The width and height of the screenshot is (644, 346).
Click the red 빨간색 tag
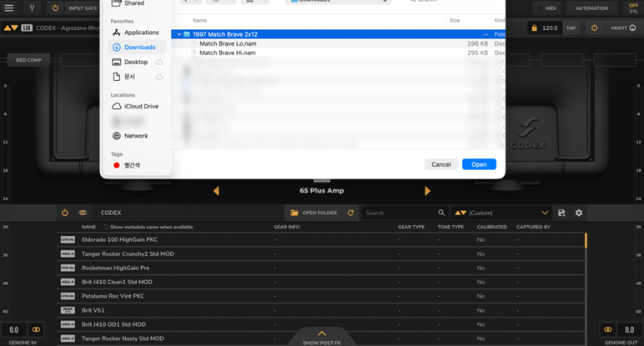coord(128,165)
